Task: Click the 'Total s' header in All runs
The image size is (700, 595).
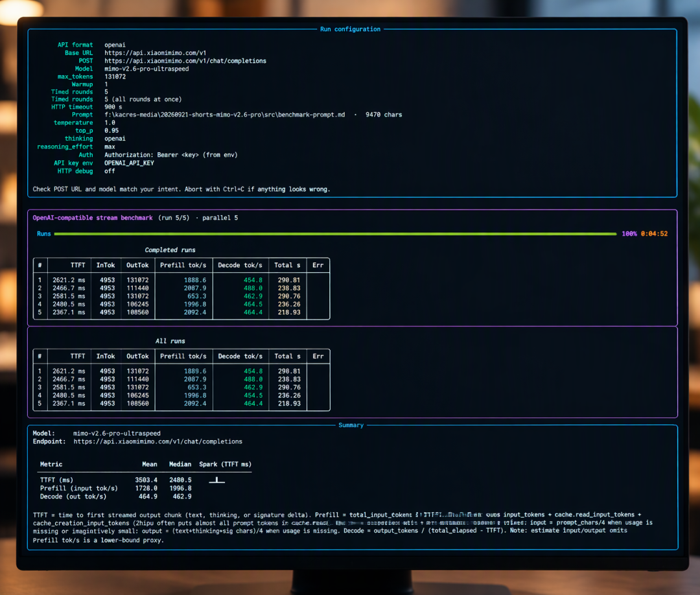Action: [288, 356]
